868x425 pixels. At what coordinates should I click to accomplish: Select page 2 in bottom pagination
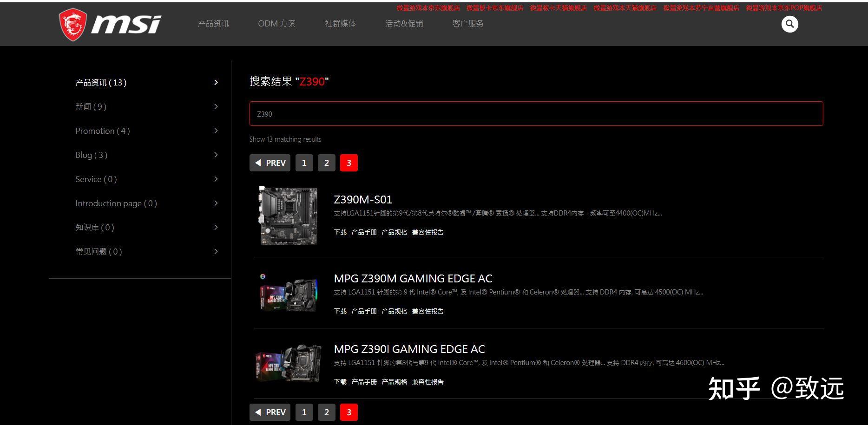(x=326, y=412)
